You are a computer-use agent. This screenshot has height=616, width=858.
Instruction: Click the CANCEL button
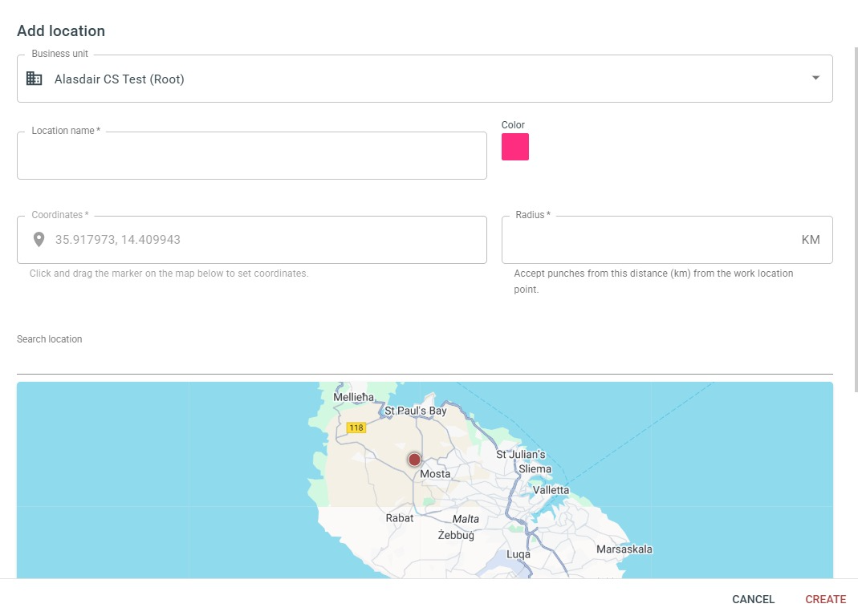pyautogui.click(x=753, y=600)
